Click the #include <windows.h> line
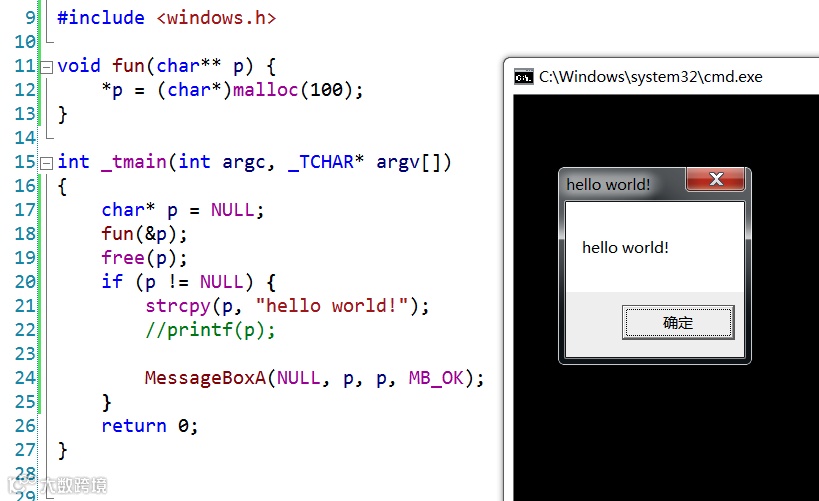 click(167, 18)
